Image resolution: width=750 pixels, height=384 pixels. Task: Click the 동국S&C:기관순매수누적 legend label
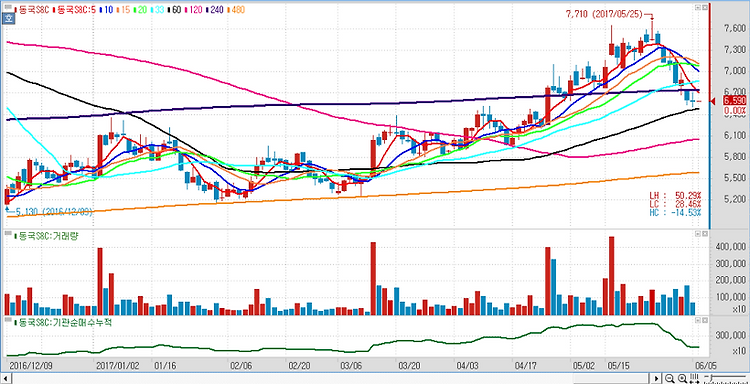click(62, 322)
